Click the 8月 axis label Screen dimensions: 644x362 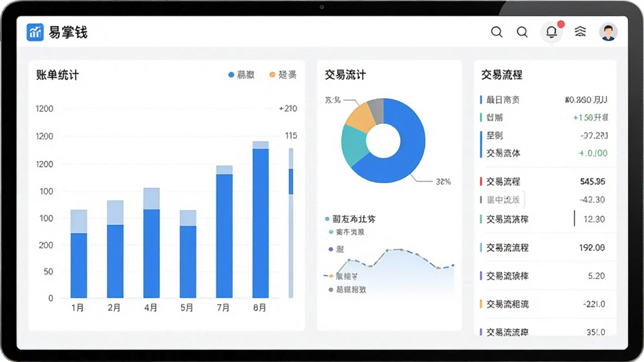click(x=260, y=308)
